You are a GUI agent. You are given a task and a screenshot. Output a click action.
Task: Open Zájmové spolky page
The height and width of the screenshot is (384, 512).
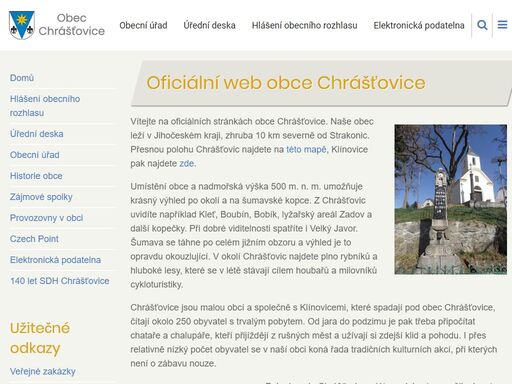coord(41,197)
